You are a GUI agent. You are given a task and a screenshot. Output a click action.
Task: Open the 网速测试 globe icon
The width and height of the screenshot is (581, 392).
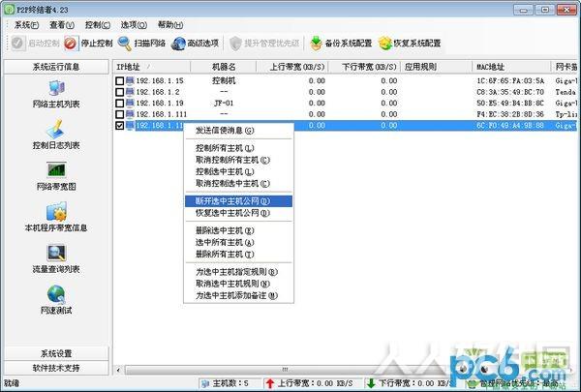[56, 294]
